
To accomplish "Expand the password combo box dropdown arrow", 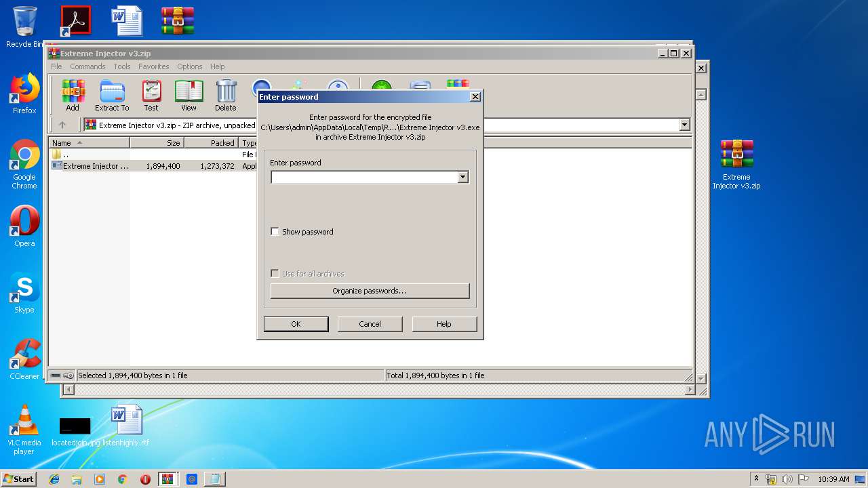I will click(x=462, y=177).
